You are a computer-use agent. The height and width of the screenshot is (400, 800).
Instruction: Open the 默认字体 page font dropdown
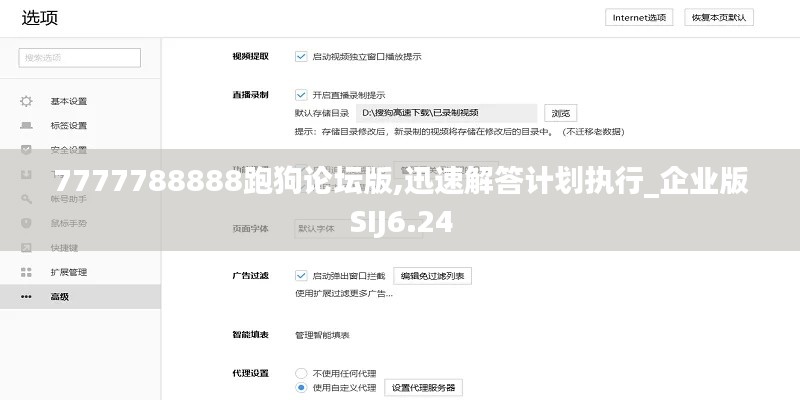(358, 229)
